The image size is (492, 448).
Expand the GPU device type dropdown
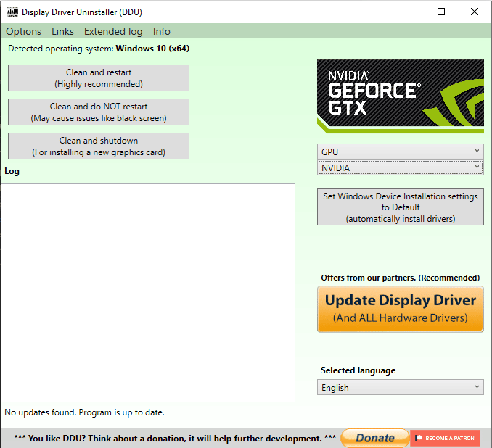pos(401,152)
